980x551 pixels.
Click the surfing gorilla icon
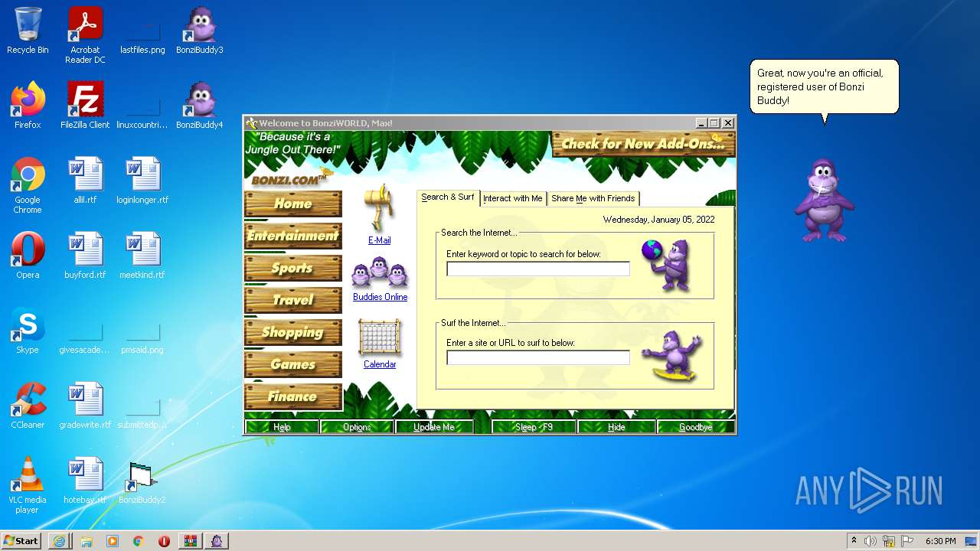click(671, 356)
